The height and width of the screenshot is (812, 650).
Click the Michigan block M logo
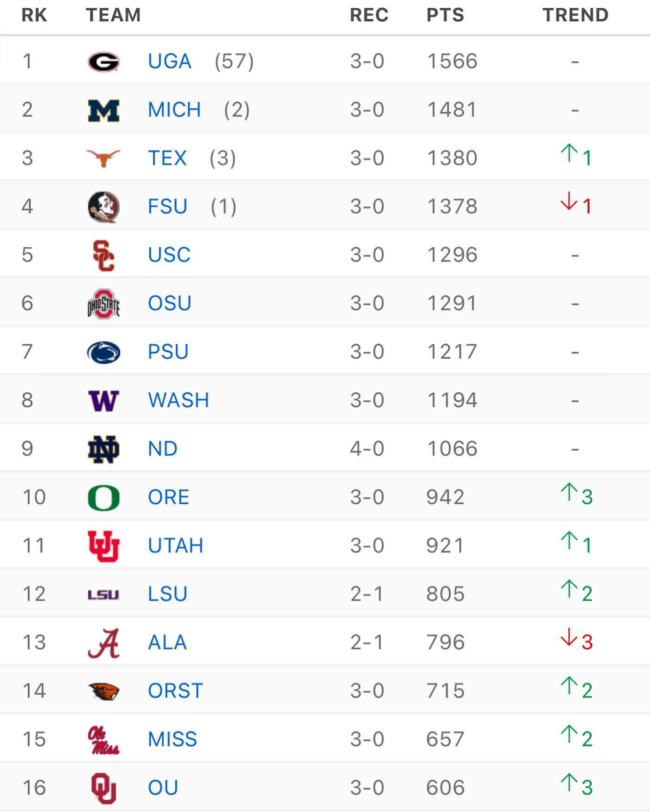(104, 110)
